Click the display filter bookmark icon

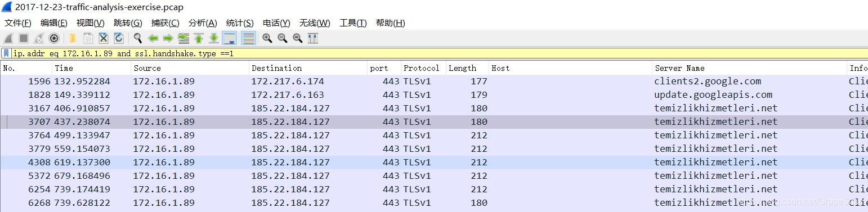click(6, 53)
